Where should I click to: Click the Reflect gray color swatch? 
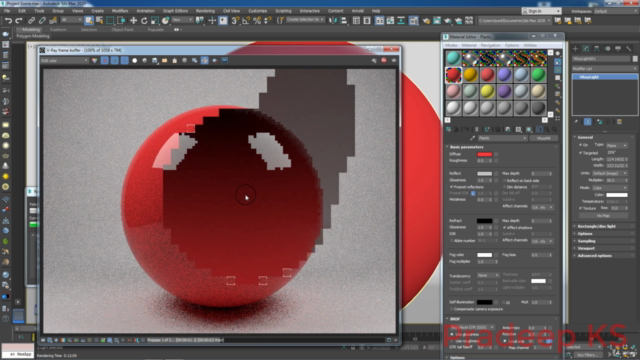click(484, 173)
